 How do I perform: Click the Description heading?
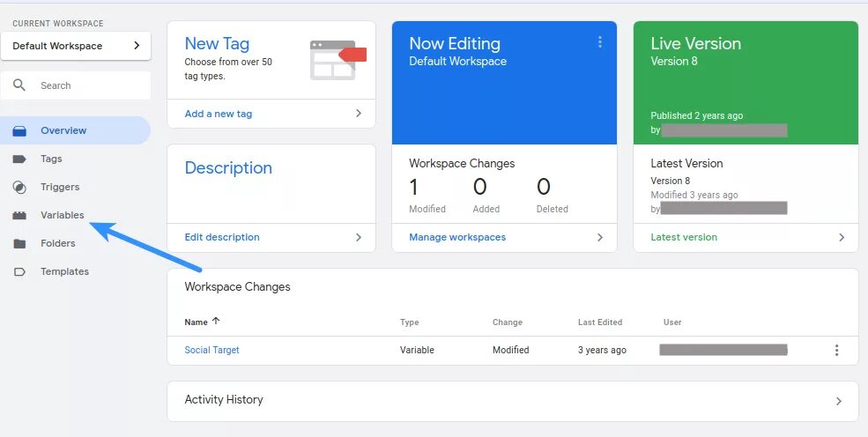[x=228, y=167]
